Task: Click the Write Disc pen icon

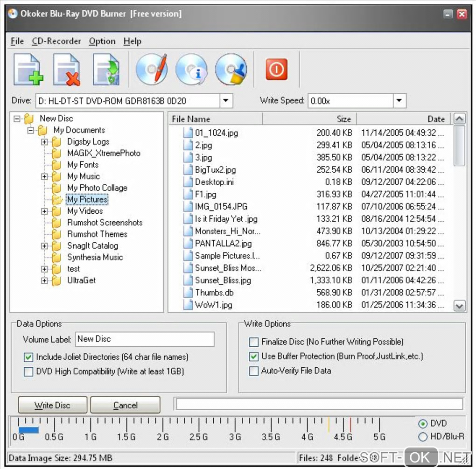Action: [152, 69]
